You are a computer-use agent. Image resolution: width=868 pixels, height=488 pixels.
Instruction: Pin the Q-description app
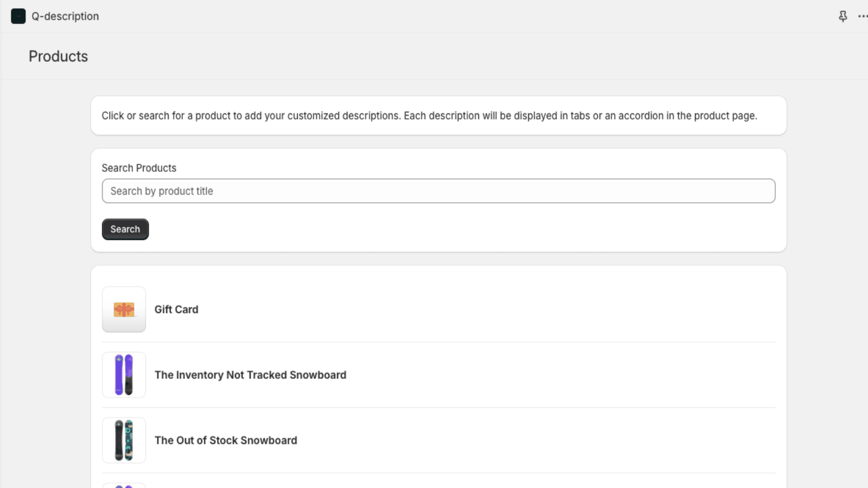843,16
